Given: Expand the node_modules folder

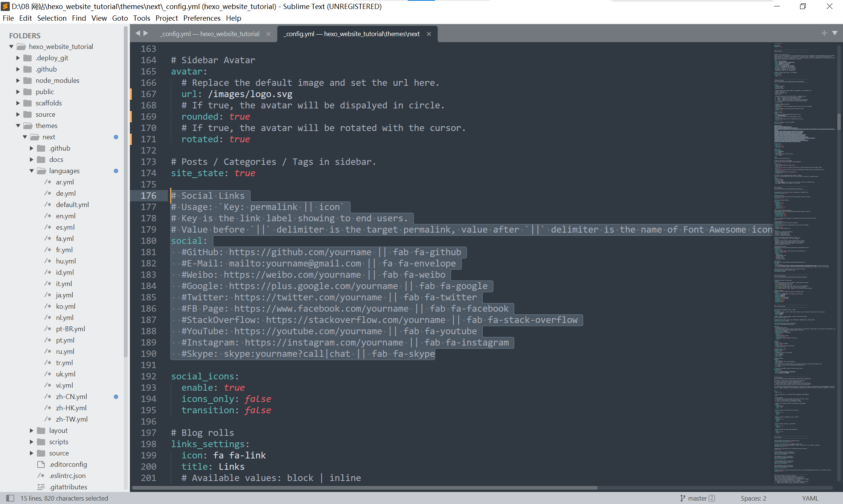Looking at the screenshot, I should 18,80.
